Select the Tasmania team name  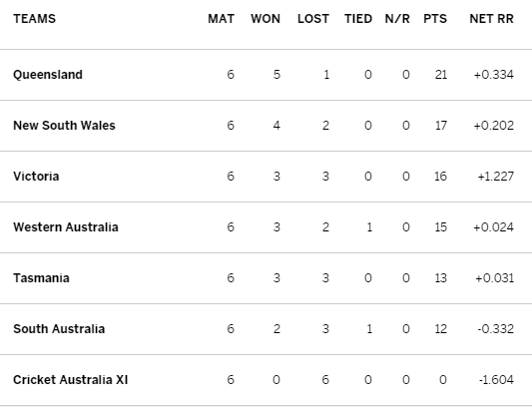(x=41, y=278)
